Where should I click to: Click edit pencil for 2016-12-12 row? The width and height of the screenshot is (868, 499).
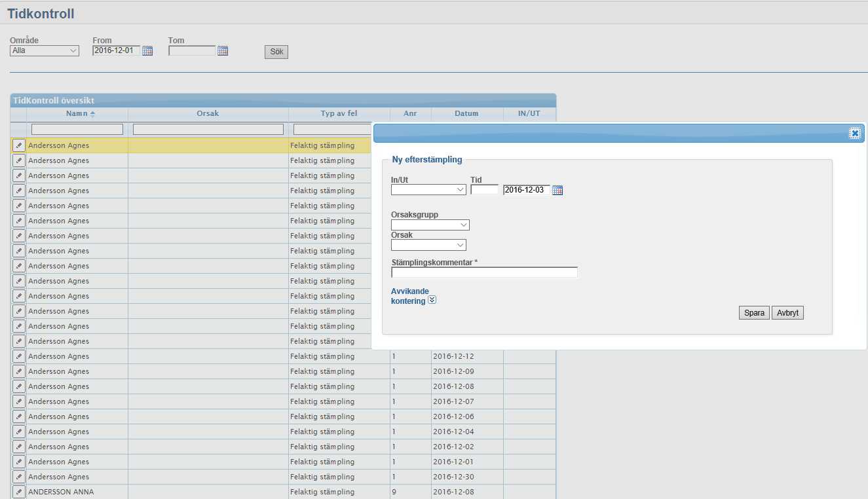[19, 356]
